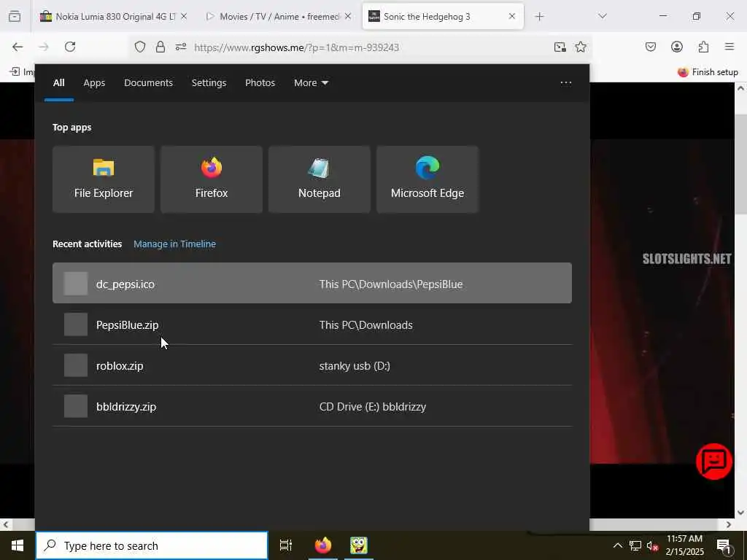This screenshot has width=747, height=560.
Task: Open Notepad from Top apps
Action: pyautogui.click(x=320, y=179)
